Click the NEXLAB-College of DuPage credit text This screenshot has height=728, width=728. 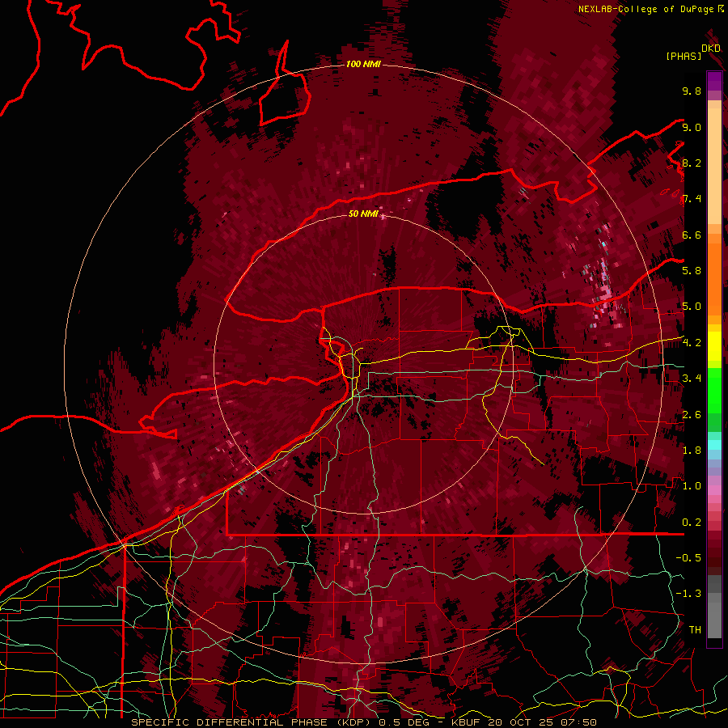tap(646, 9)
